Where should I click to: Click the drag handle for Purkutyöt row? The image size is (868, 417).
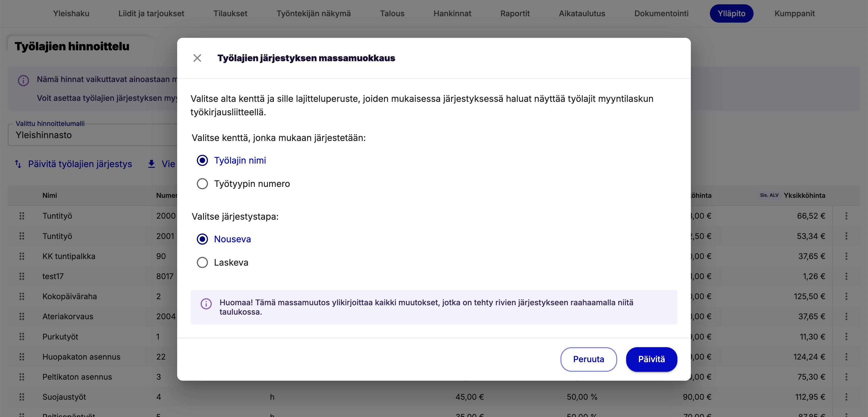[x=22, y=336]
